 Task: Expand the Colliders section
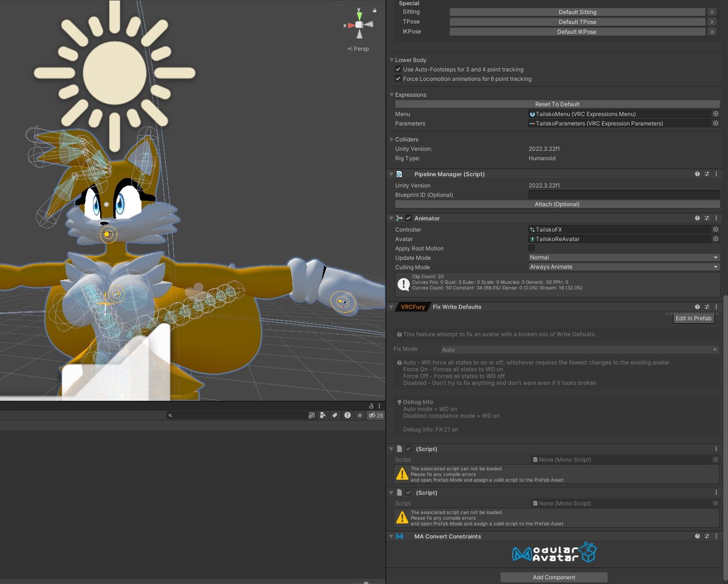(x=391, y=139)
